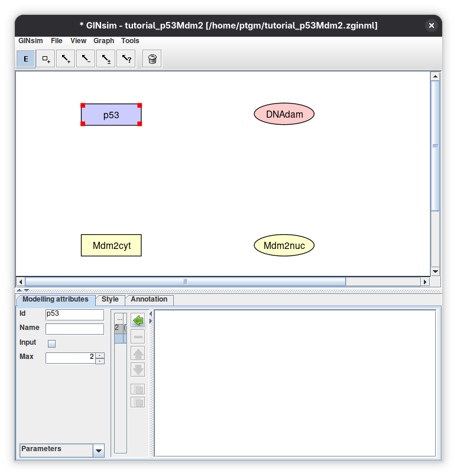Click the canvas scroll left arrow
Image resolution: width=457 pixels, height=476 pixels.
point(21,281)
